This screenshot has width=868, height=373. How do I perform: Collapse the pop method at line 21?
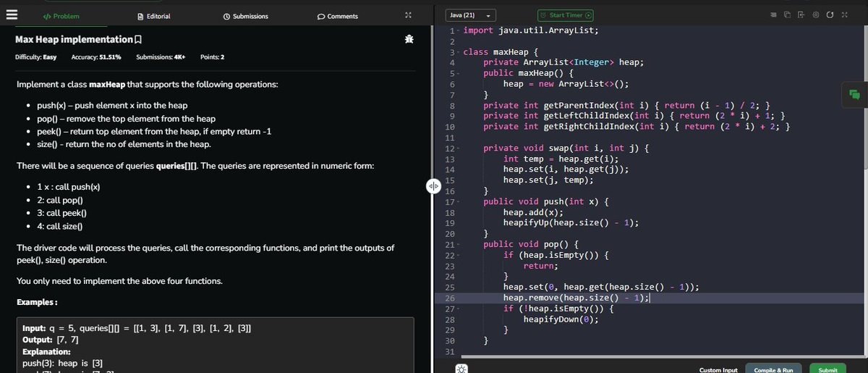click(x=459, y=245)
